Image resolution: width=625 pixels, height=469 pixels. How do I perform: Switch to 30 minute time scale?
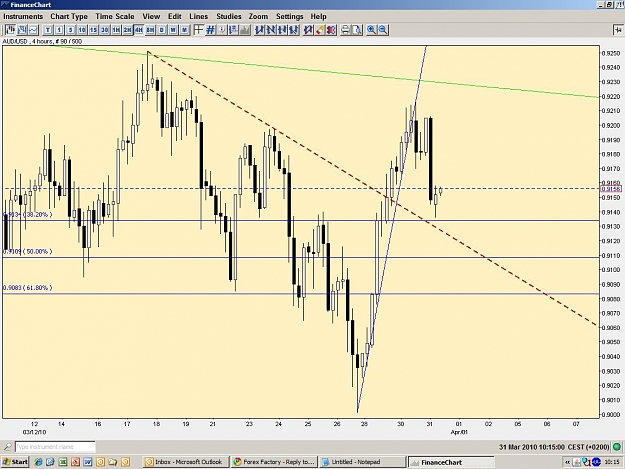click(104, 30)
